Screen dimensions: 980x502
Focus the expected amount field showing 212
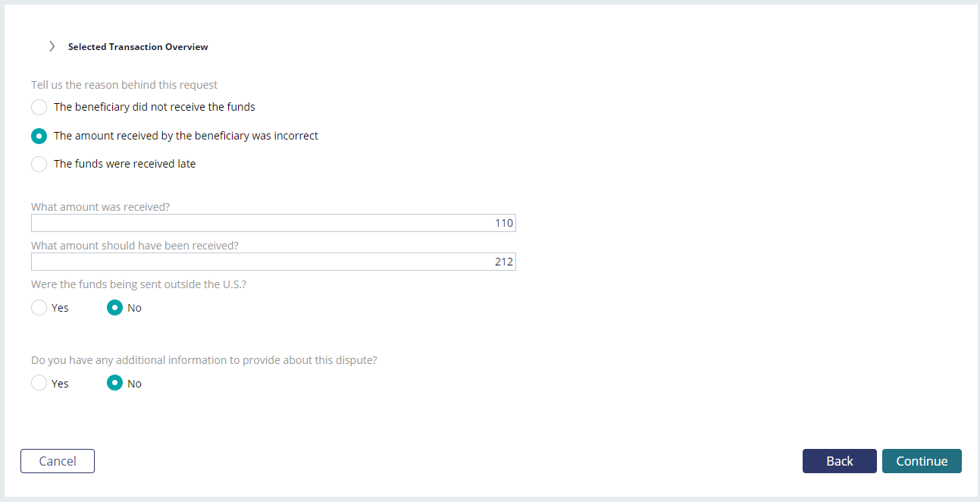click(x=274, y=262)
